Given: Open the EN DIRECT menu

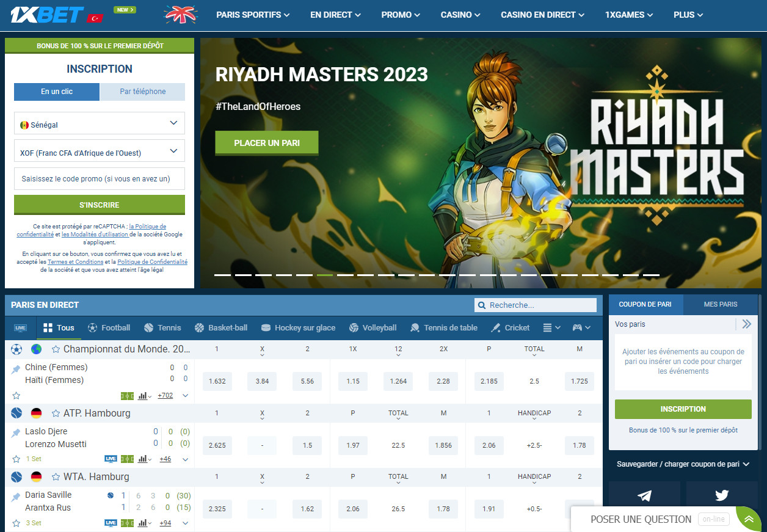Looking at the screenshot, I should click(x=335, y=15).
